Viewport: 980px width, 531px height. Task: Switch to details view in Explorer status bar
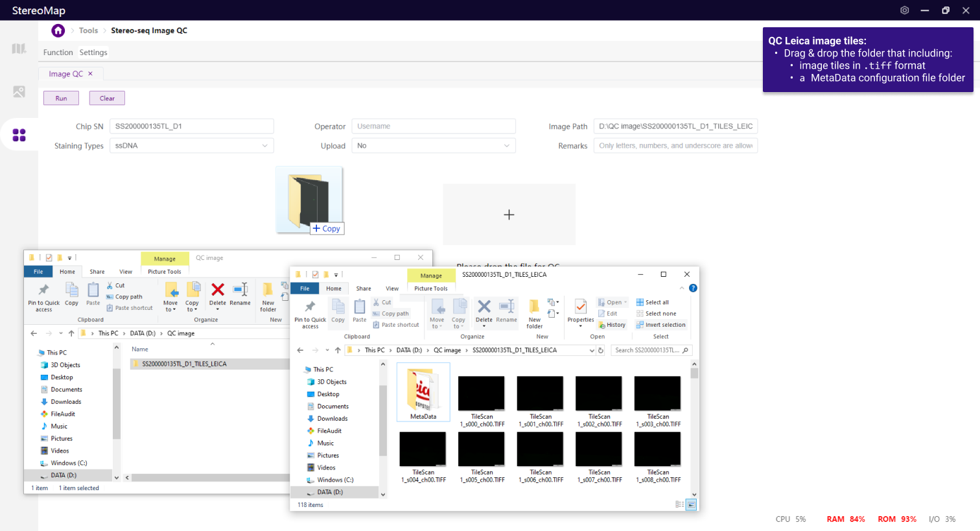tap(679, 504)
